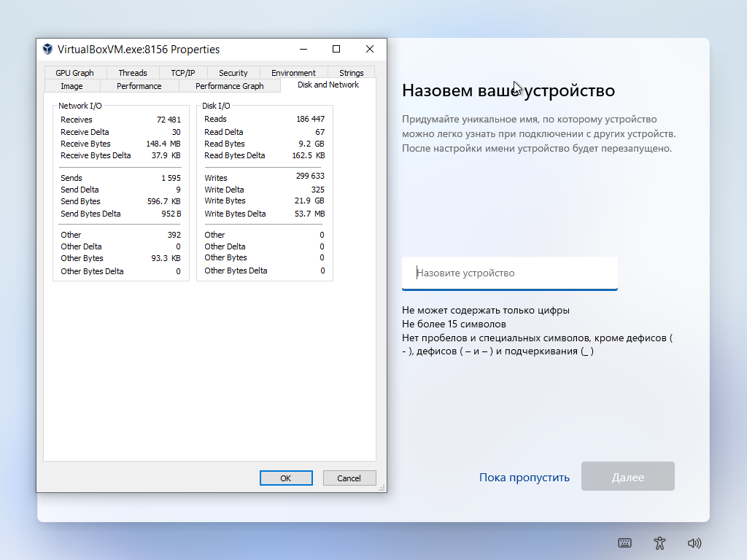Screen dimensions: 747x560
Task: Click the Writes value 299 633
Action: [x=310, y=176]
